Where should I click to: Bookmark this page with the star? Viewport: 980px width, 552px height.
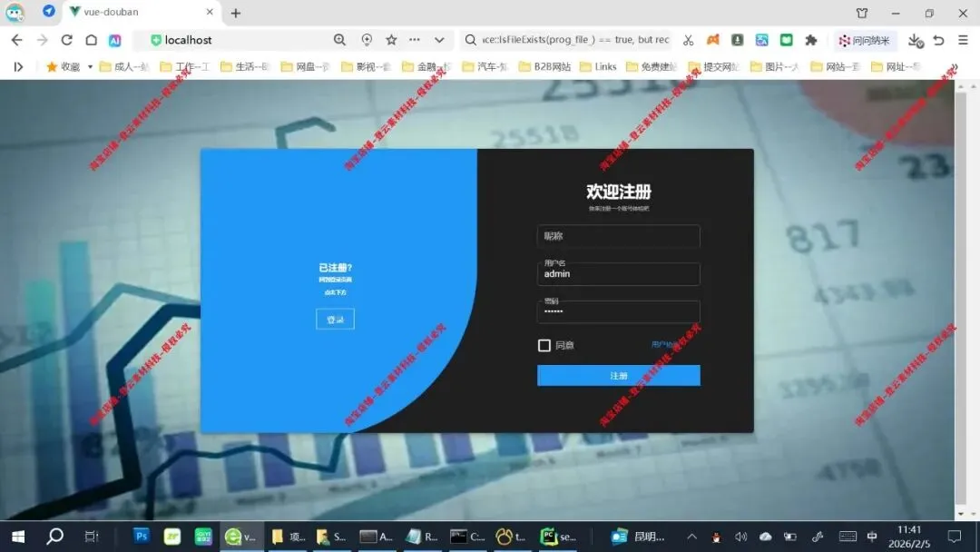(391, 40)
